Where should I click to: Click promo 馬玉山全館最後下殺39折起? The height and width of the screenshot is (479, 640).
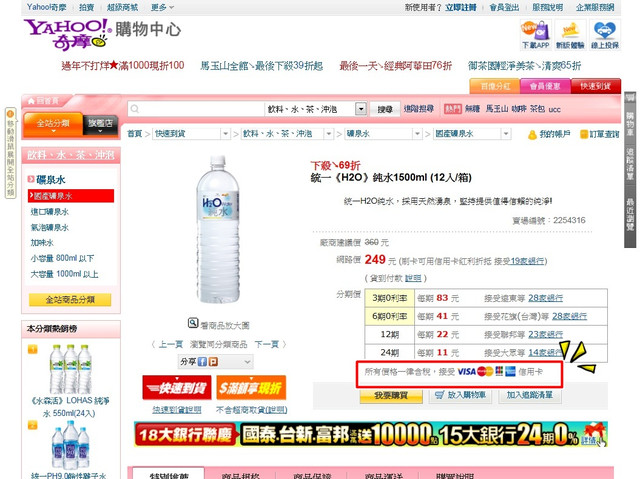click(x=261, y=65)
